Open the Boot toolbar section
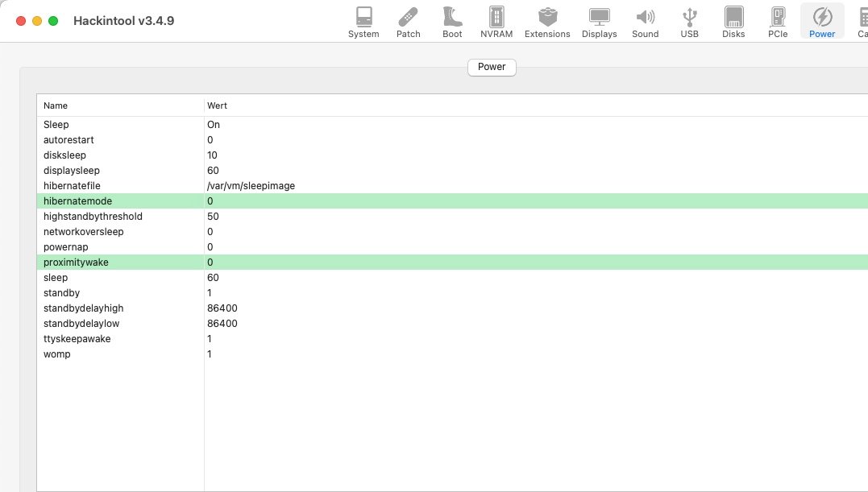Viewport: 868px width, 492px height. 452,22
